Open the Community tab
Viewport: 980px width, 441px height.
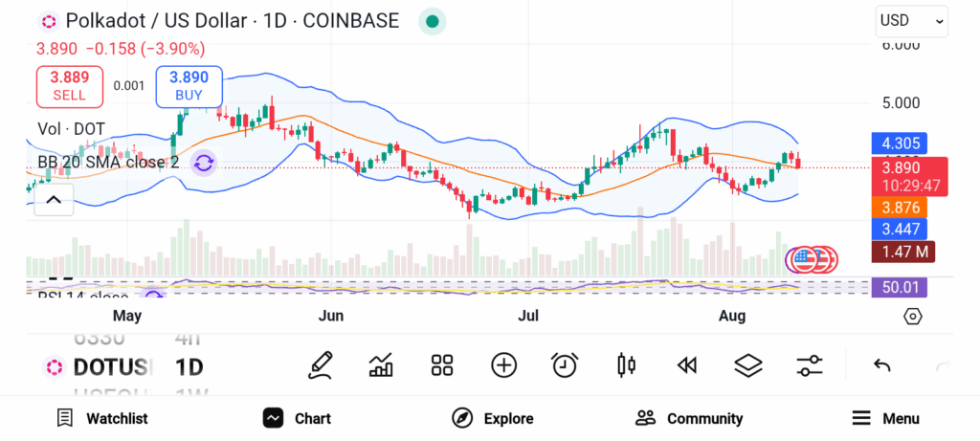[689, 418]
